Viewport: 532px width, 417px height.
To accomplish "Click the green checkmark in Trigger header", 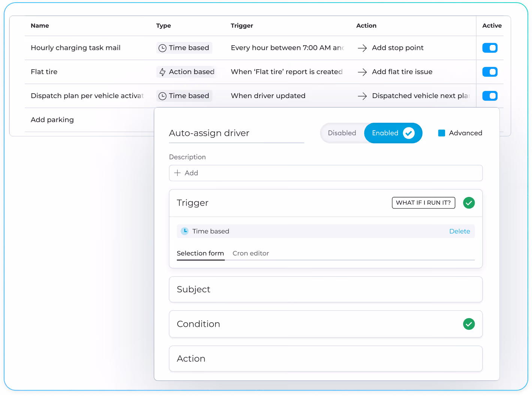I will (x=469, y=203).
